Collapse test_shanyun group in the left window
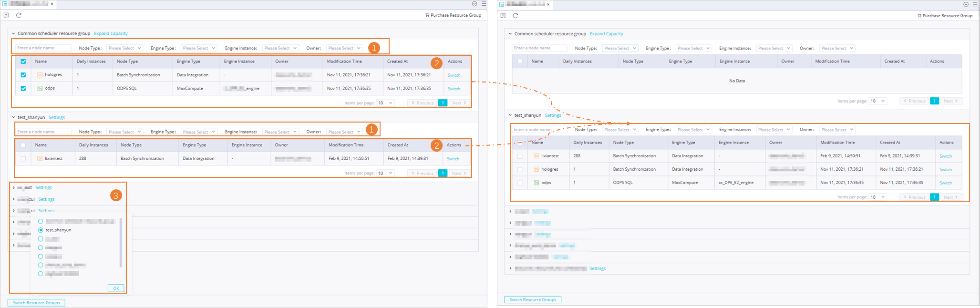 pyautogui.click(x=13, y=117)
